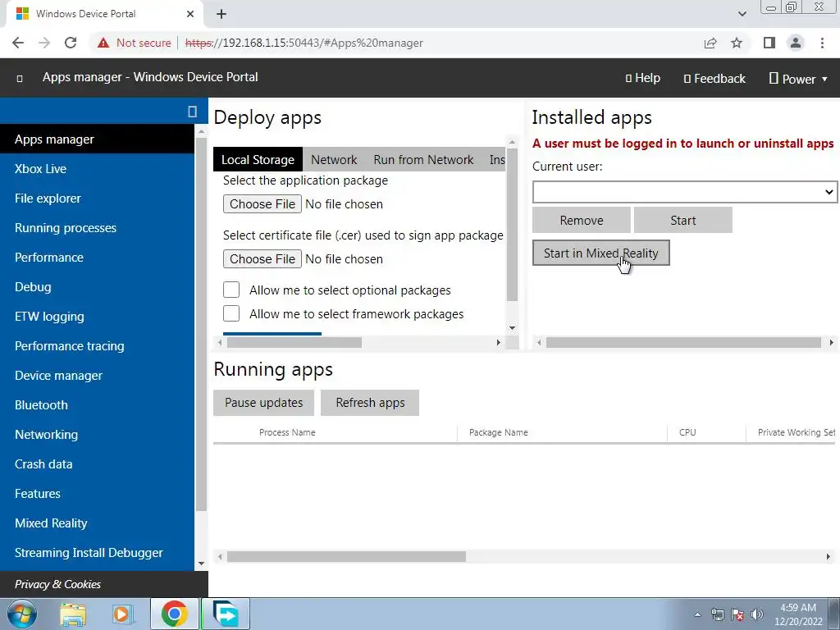The width and height of the screenshot is (840, 630).
Task: Open the tab search chevron in Chrome
Action: click(742, 14)
